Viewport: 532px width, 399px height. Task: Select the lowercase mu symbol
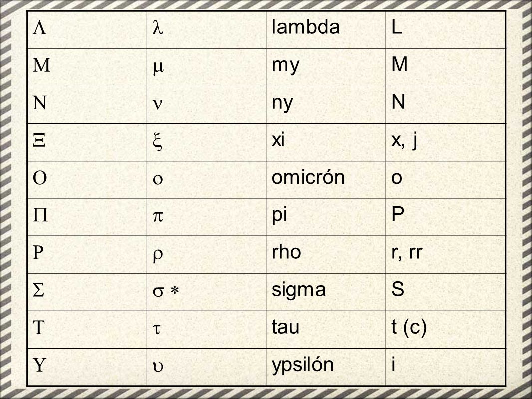[x=158, y=67]
